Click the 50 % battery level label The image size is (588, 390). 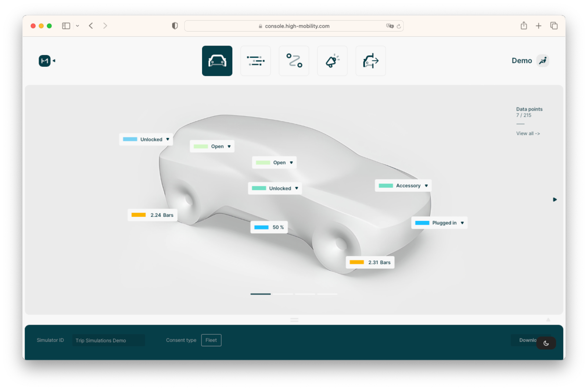click(x=269, y=227)
